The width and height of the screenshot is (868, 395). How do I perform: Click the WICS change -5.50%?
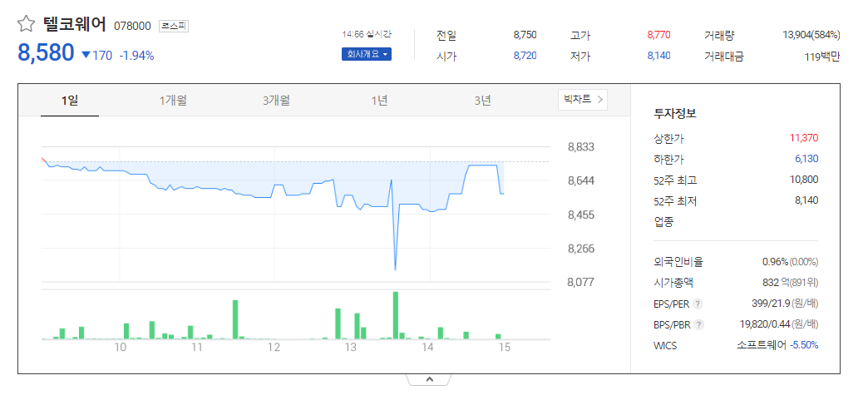(804, 345)
